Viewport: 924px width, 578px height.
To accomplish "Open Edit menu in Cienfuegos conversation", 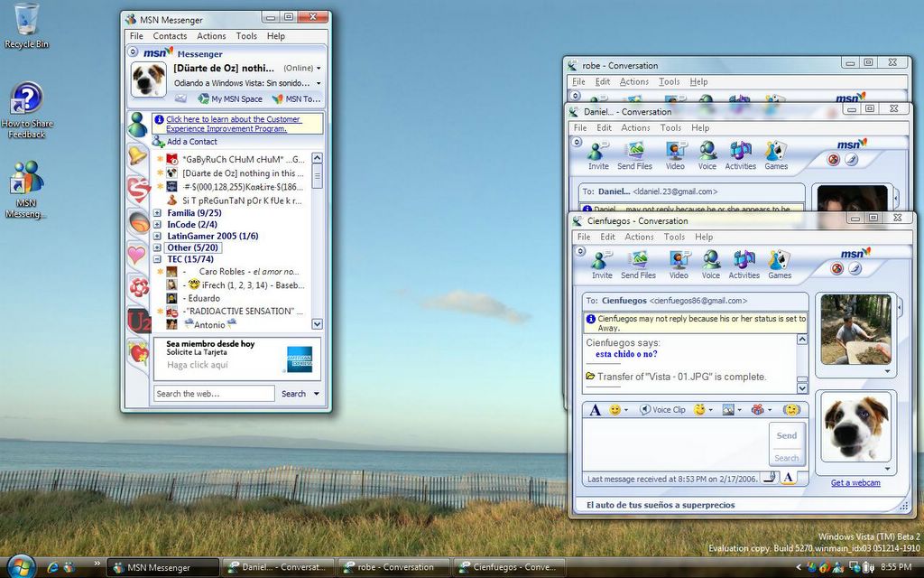I will coord(607,237).
